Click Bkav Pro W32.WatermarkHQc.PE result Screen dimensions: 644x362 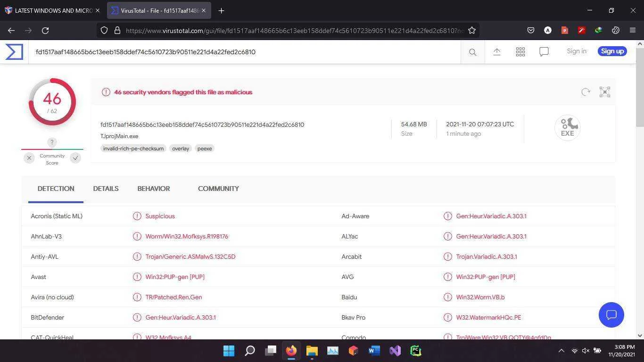(x=488, y=317)
